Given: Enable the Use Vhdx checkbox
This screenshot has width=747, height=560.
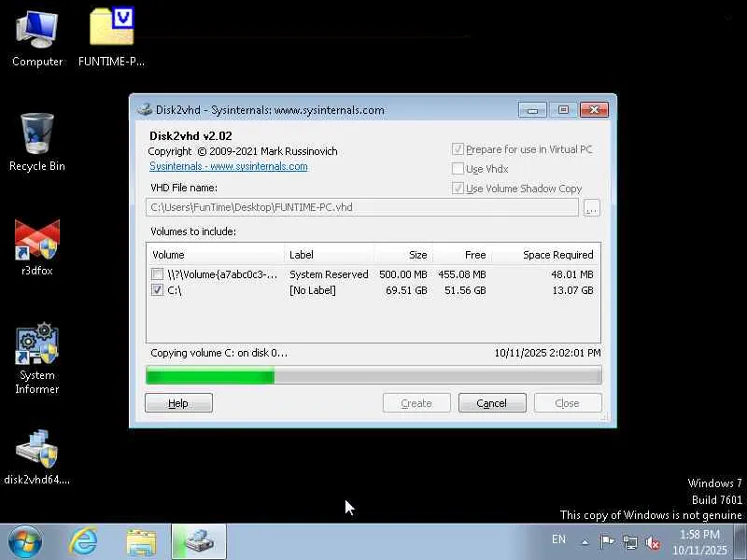Looking at the screenshot, I should pos(458,169).
